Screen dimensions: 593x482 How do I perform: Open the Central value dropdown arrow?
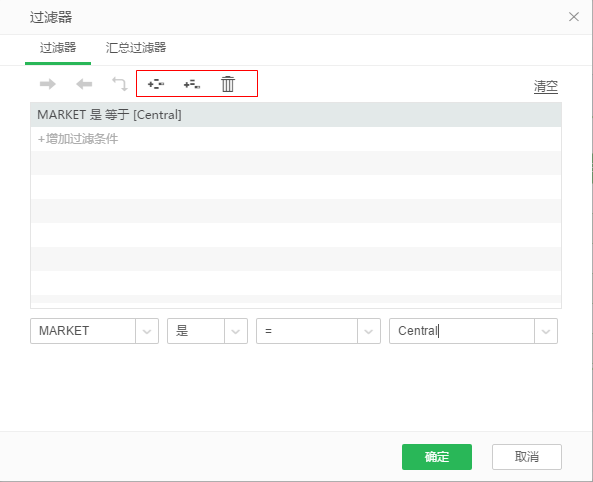point(546,331)
